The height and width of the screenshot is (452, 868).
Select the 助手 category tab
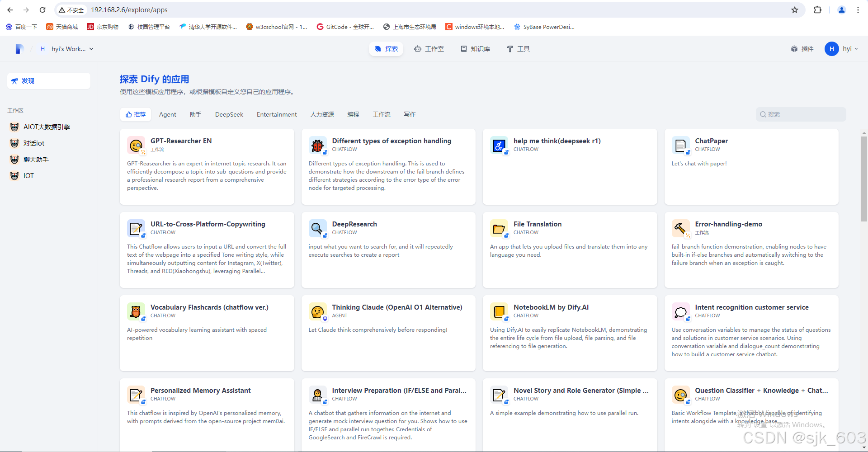coord(196,114)
